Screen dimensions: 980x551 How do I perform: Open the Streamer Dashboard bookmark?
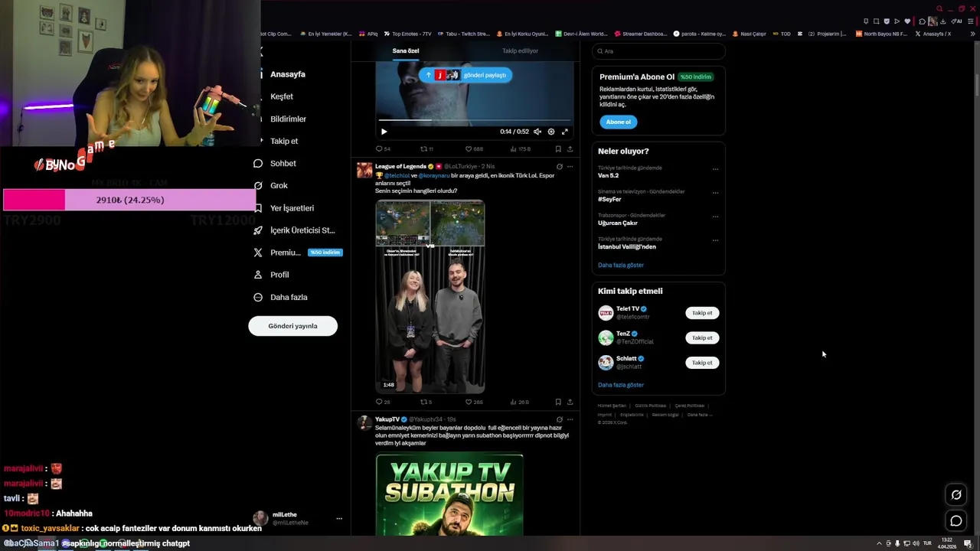pos(641,34)
